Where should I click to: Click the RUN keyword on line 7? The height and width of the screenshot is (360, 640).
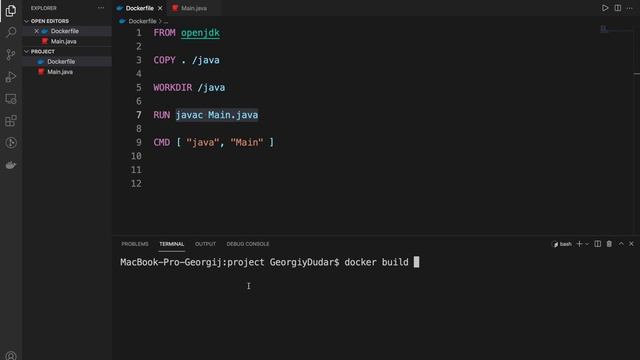click(162, 115)
